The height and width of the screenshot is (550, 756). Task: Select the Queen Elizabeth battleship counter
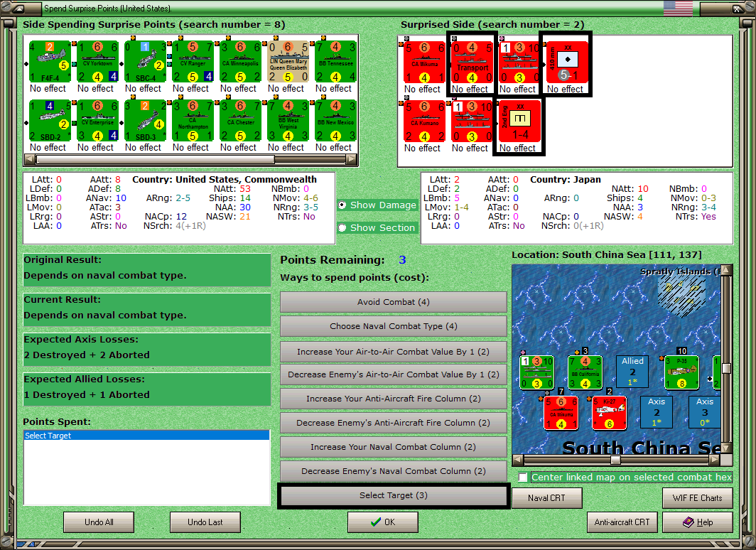[288, 62]
